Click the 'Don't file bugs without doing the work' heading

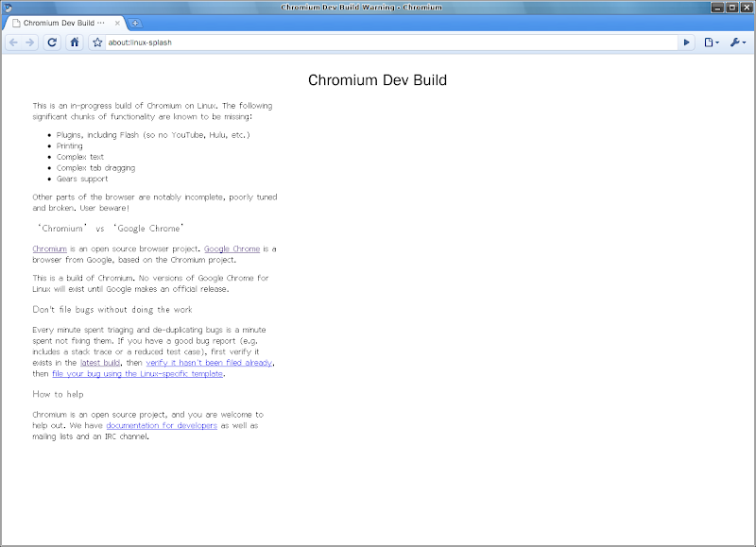tap(112, 310)
